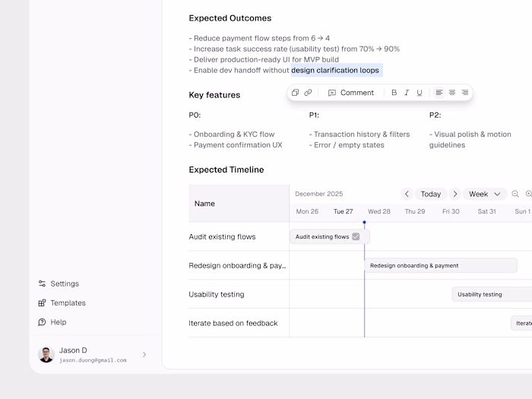Click the copy icon in floating toolbar
Viewport: 532px width, 399px height.
point(296,93)
